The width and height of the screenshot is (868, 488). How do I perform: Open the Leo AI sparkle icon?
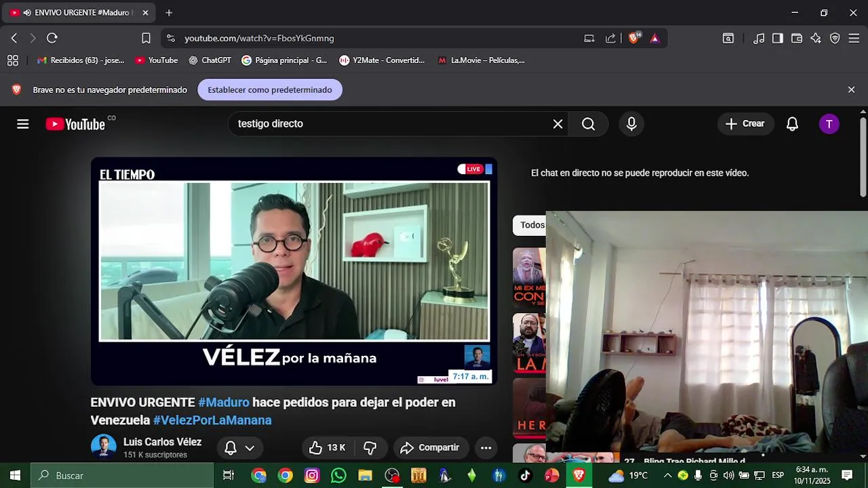click(x=816, y=39)
